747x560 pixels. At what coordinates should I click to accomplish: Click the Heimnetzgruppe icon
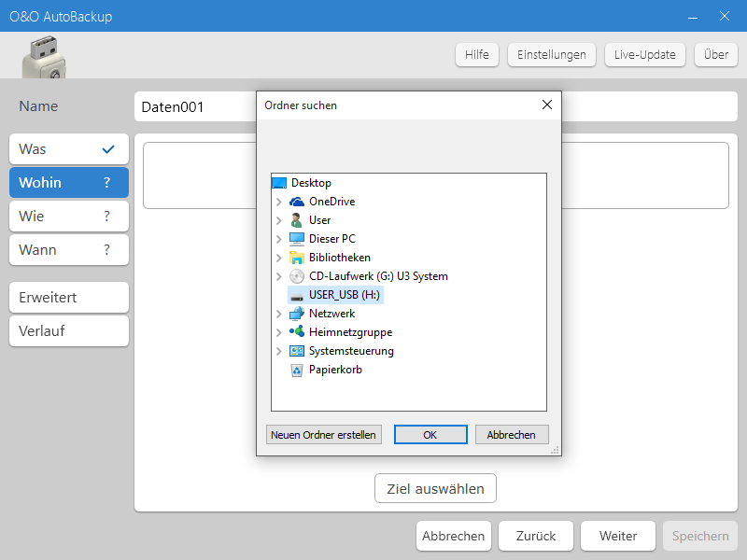click(x=297, y=332)
